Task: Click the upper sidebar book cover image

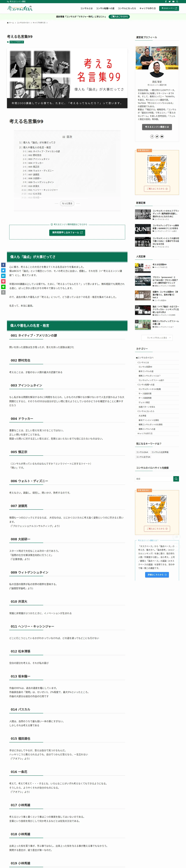Action: 157,169
